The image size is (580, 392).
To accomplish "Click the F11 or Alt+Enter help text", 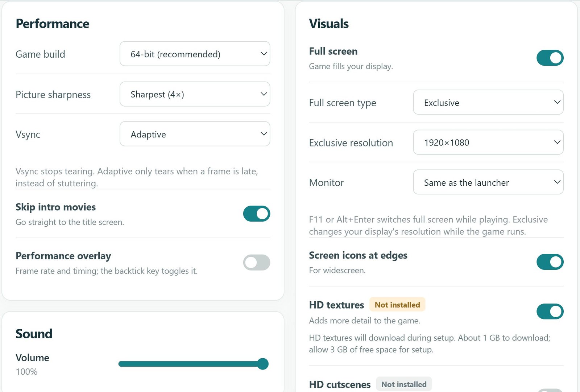I will (x=428, y=225).
